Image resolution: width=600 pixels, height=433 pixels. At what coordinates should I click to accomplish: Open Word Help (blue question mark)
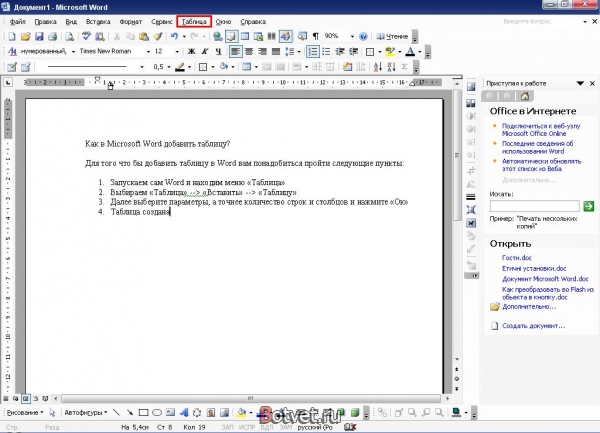tap(363, 36)
